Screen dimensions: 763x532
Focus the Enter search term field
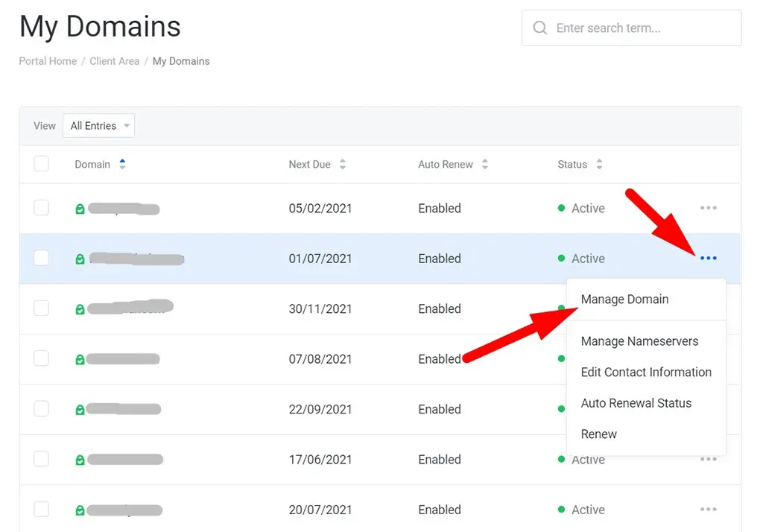coord(631,28)
